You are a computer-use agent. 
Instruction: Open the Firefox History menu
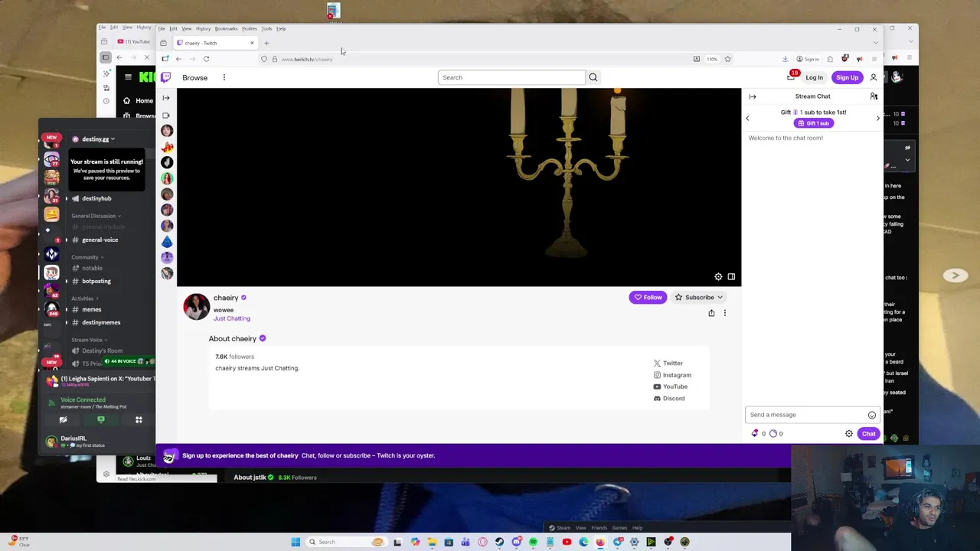pos(203,28)
